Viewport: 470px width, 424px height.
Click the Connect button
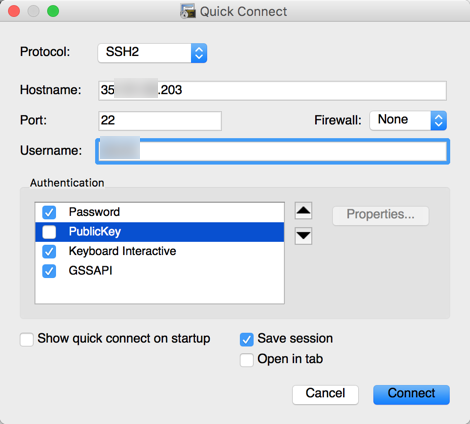tap(411, 395)
